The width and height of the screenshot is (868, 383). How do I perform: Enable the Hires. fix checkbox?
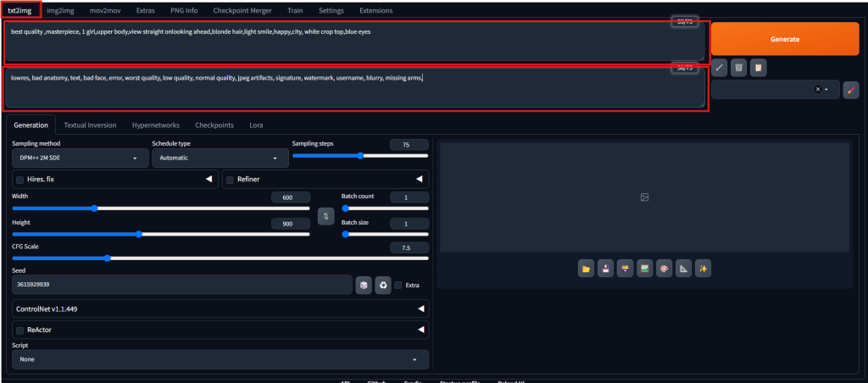(19, 180)
